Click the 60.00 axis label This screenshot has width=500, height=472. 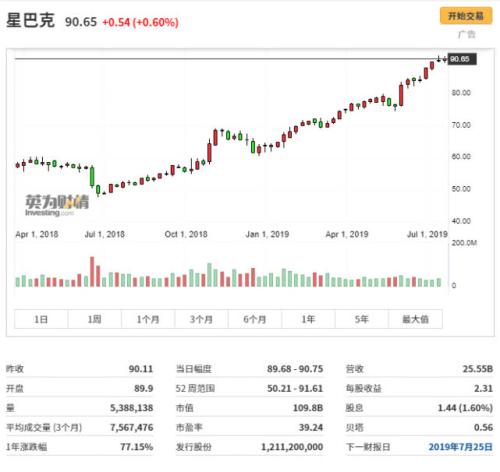[x=461, y=156]
